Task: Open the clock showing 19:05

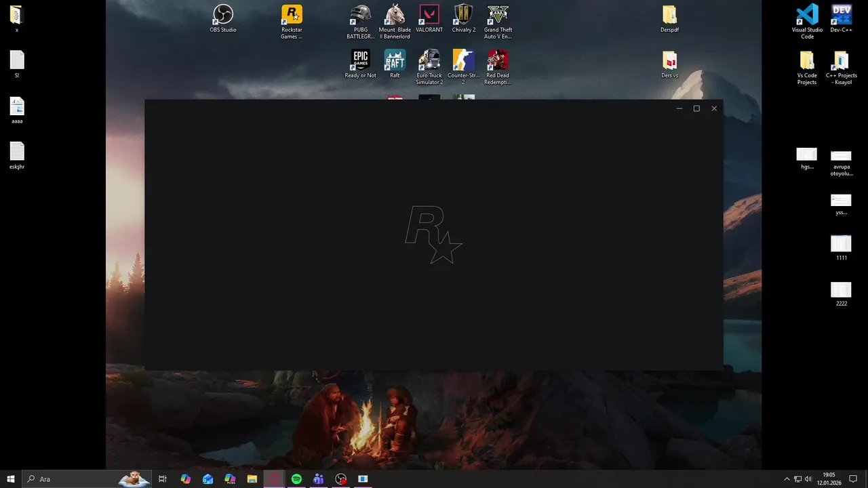Action: [829, 479]
